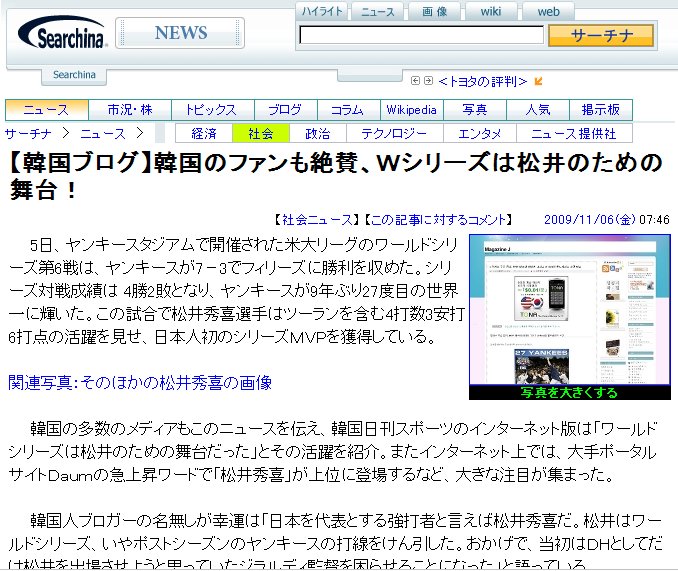Screen dimensions: 678x571
Task: Open the Searchina logo homepage
Action: pos(61,33)
